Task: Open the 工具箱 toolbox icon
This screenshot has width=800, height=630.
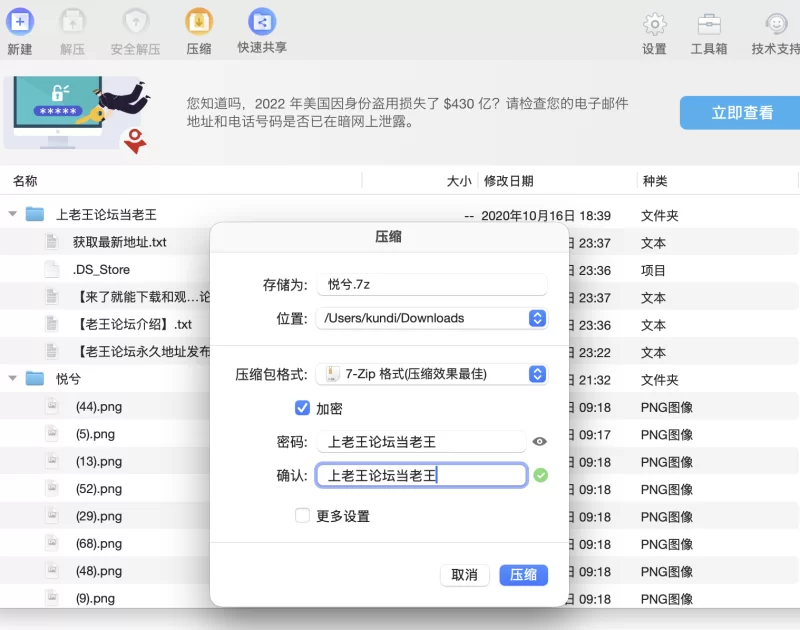Action: pos(709,24)
